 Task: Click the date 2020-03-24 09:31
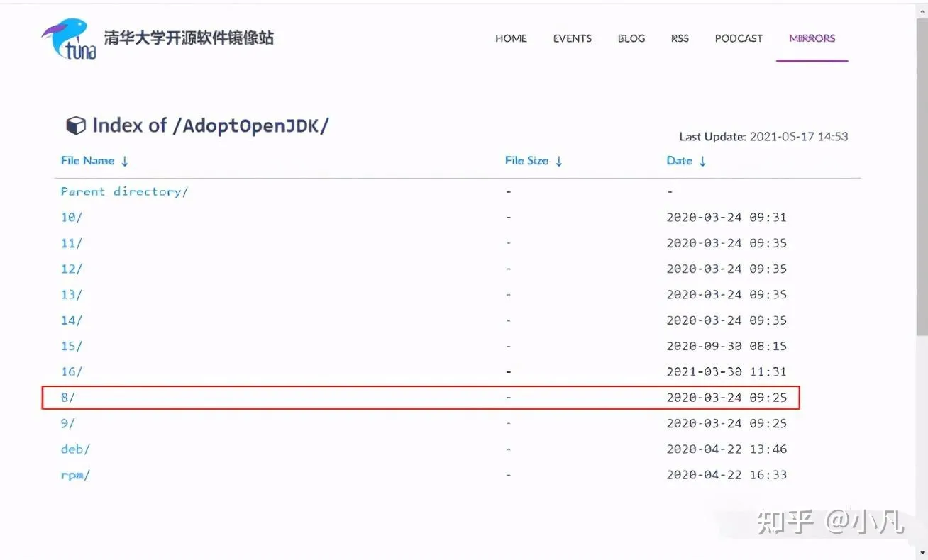coord(727,217)
